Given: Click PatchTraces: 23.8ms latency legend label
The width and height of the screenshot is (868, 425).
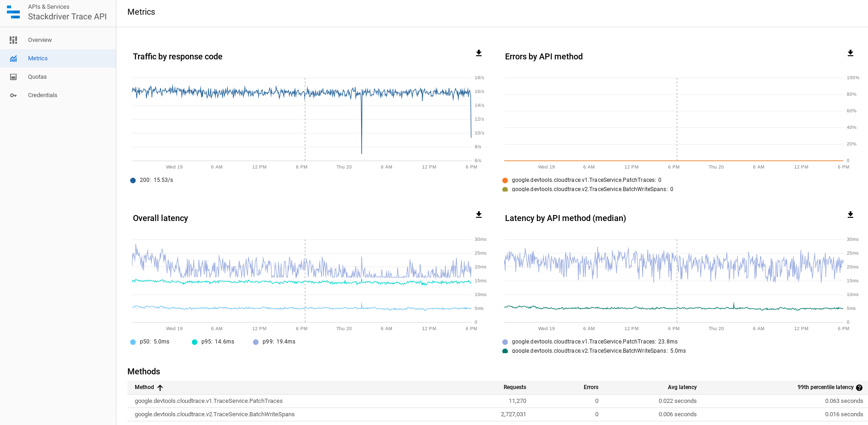Looking at the screenshot, I should pyautogui.click(x=595, y=342).
